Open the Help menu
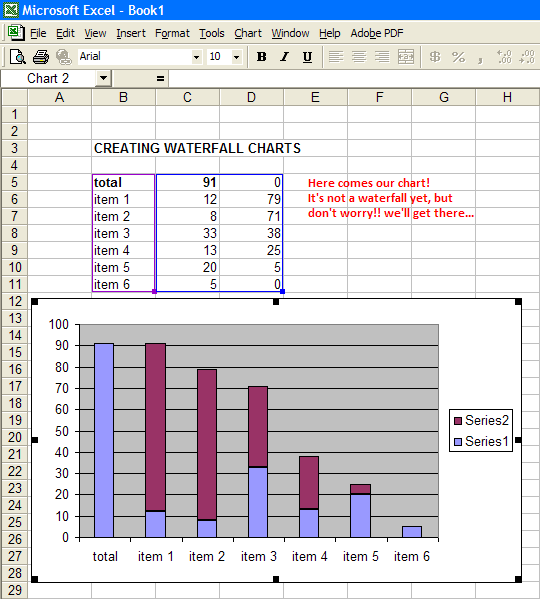This screenshot has width=540, height=599. coord(330,33)
